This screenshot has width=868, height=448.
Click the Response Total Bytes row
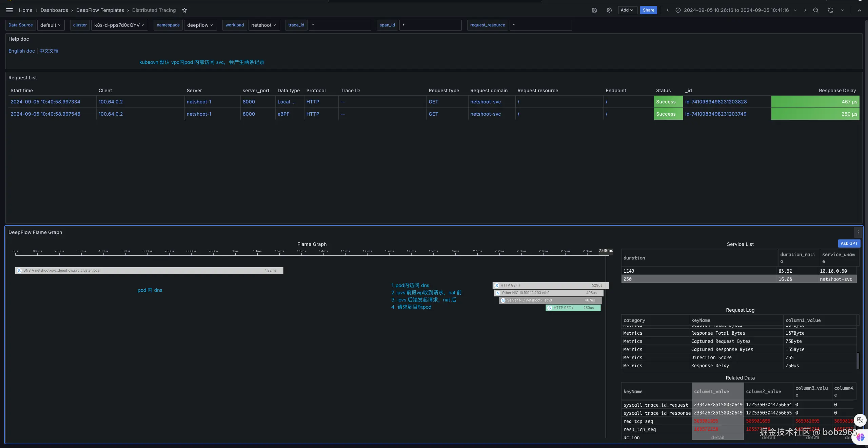click(x=739, y=333)
